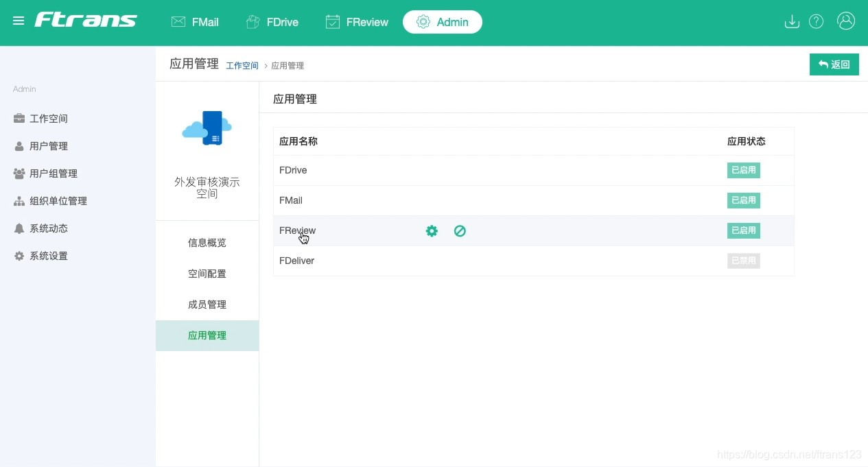
Task: Open 组织单位管理 in the sidebar
Action: tap(51, 201)
